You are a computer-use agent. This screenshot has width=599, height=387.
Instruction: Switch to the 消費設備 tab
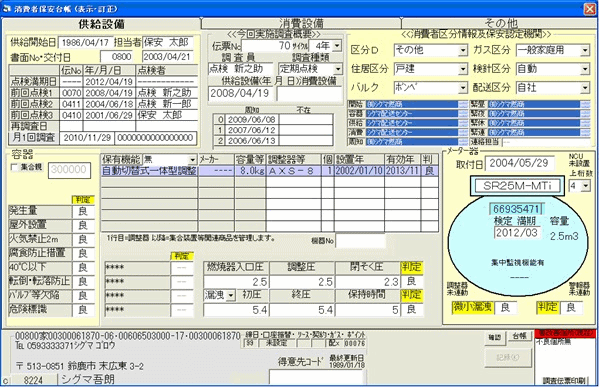pyautogui.click(x=301, y=23)
